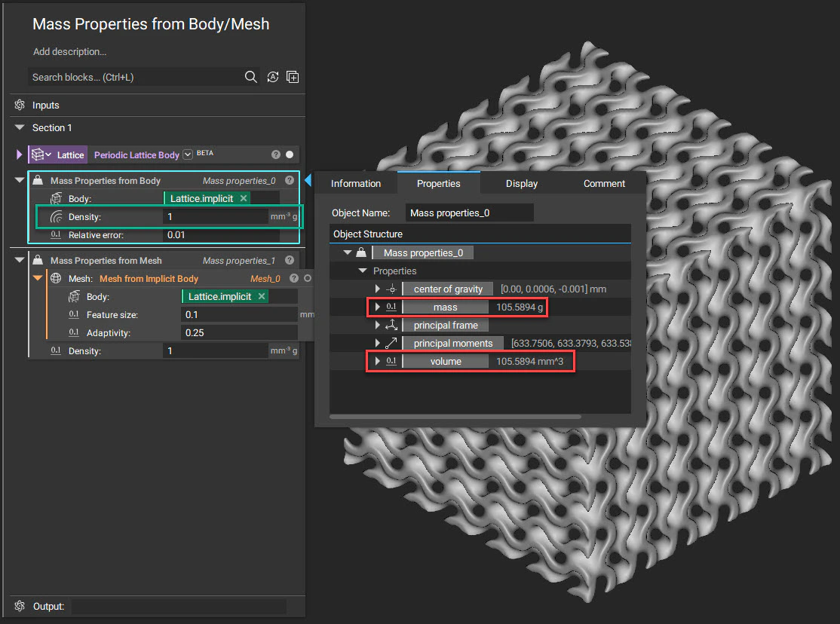Click the Output gear icon

20,606
